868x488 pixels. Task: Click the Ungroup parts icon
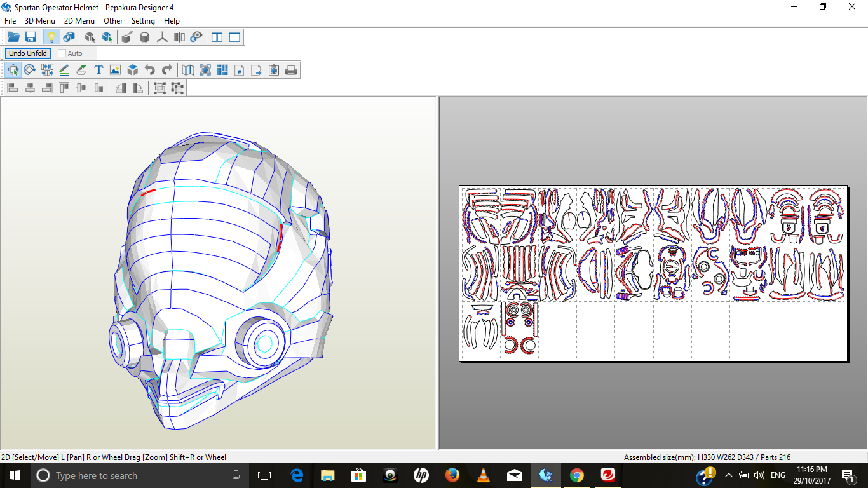tap(177, 88)
